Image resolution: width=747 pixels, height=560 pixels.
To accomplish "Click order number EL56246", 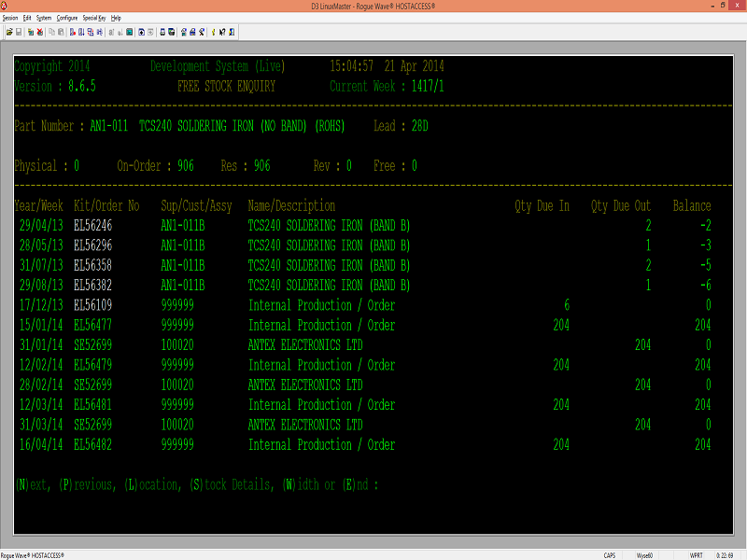I will [92, 226].
